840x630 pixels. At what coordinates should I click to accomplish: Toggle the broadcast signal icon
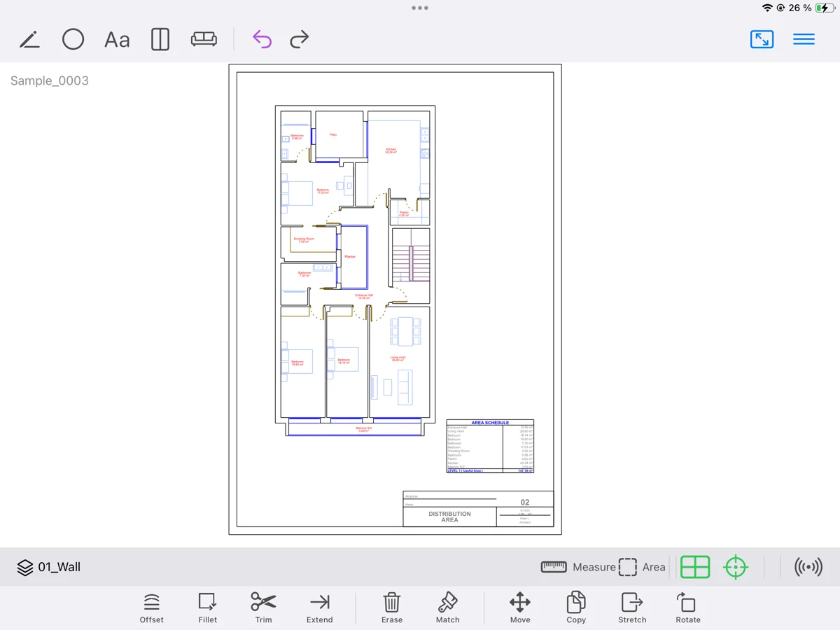point(808,567)
